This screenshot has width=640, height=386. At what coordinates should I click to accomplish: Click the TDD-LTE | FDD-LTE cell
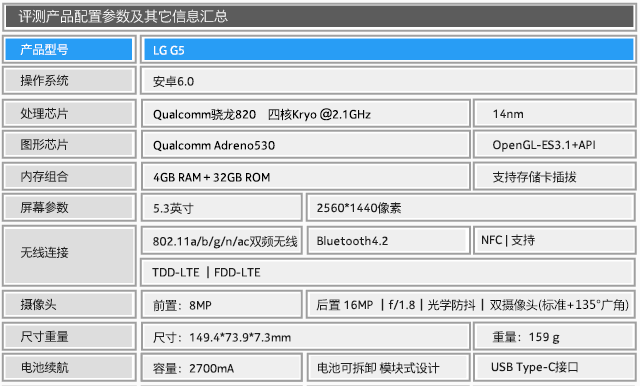(388, 272)
